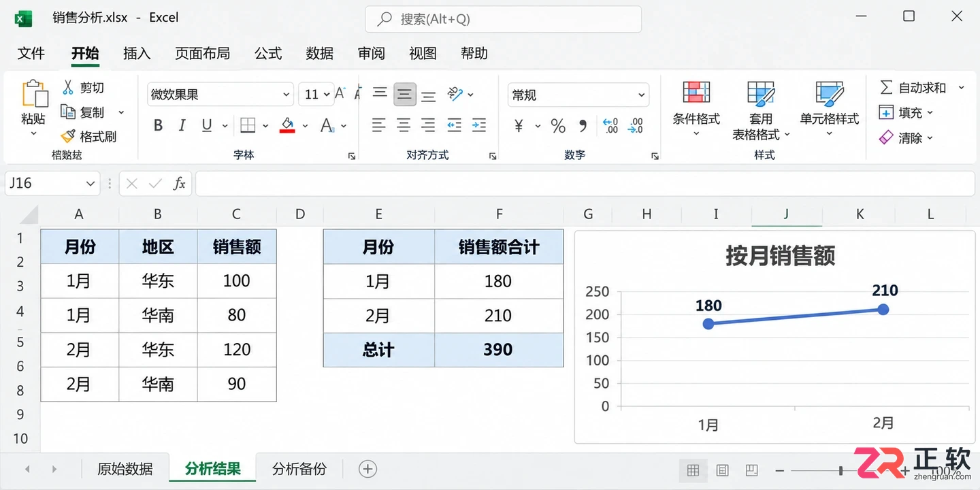The image size is (980, 490).
Task: Click the zoom out minus button
Action: click(779, 470)
